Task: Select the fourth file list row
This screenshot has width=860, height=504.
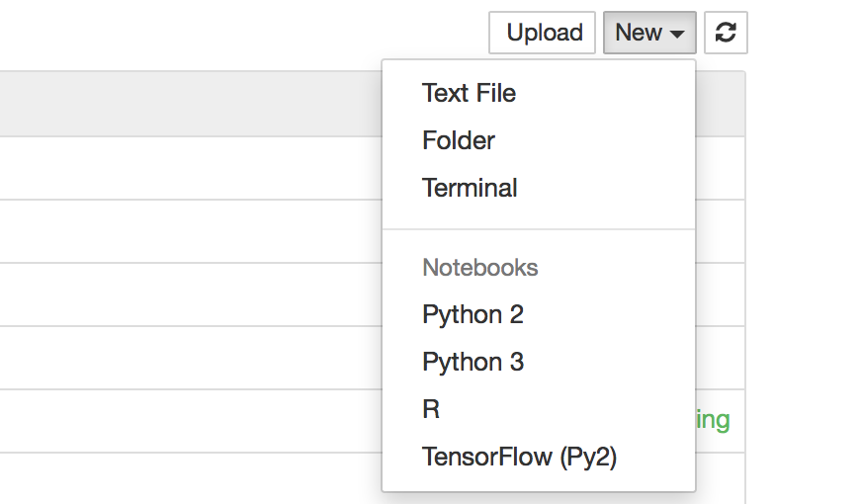Action: [x=188, y=358]
